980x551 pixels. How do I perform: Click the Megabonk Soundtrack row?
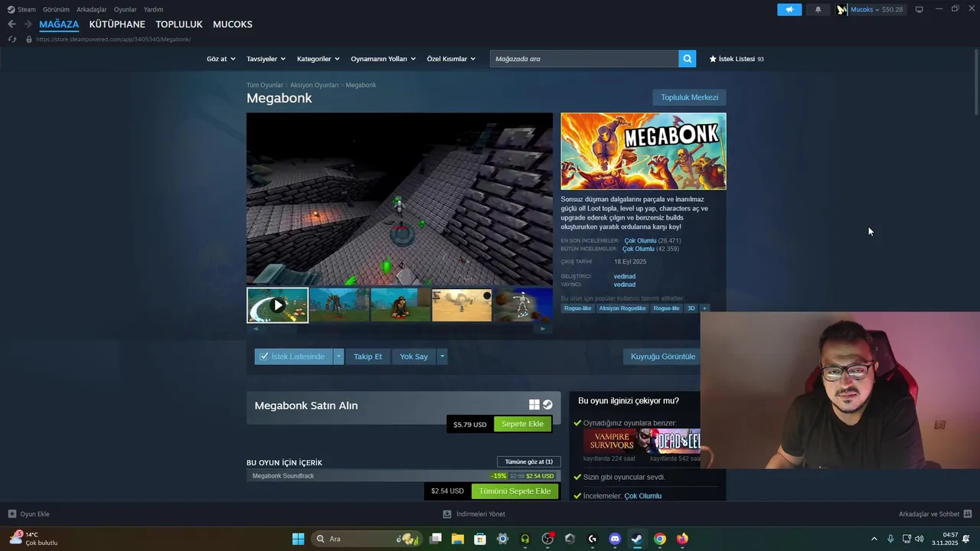403,476
